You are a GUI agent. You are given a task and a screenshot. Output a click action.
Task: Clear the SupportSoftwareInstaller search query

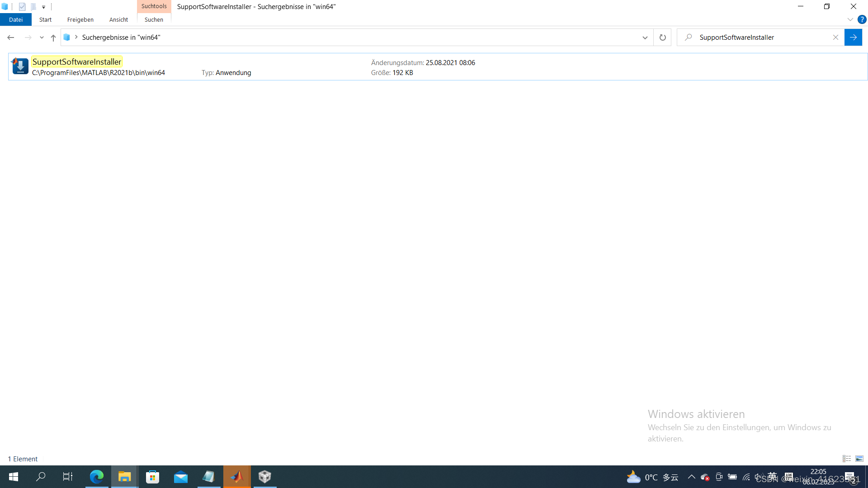(835, 37)
